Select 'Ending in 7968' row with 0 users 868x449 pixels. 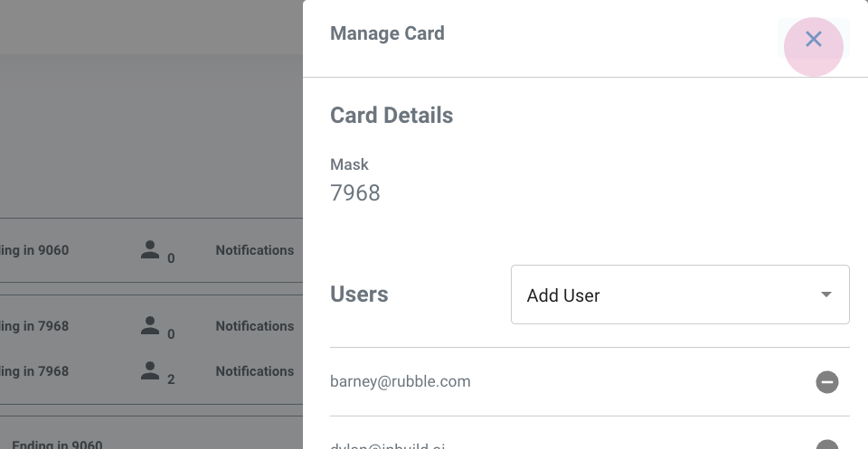(35, 326)
